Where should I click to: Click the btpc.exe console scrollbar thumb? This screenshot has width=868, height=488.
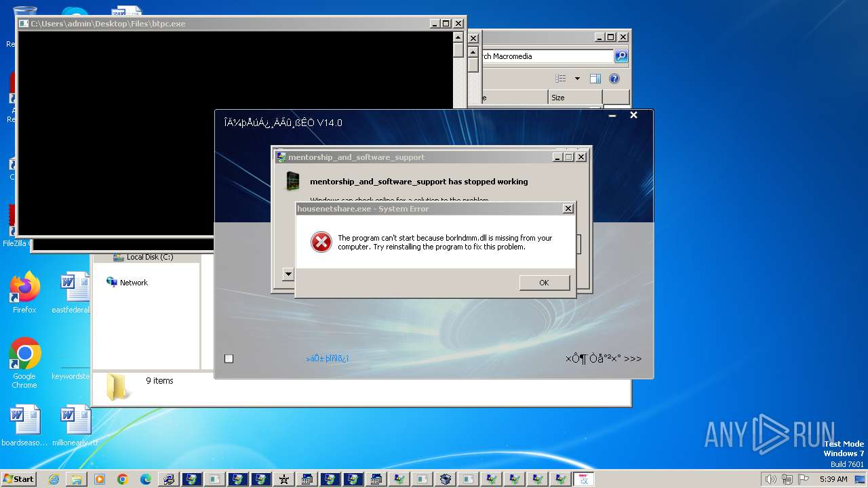[458, 50]
